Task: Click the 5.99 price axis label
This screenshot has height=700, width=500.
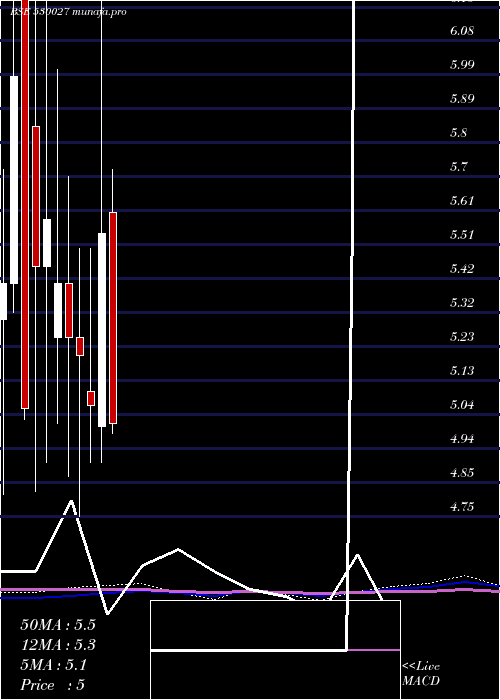Action: pos(461,65)
